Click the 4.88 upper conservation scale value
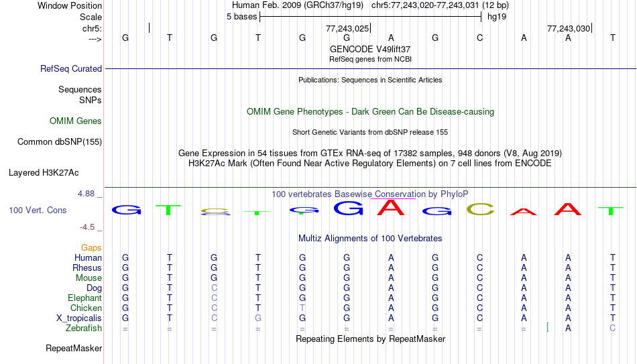 tap(86, 194)
